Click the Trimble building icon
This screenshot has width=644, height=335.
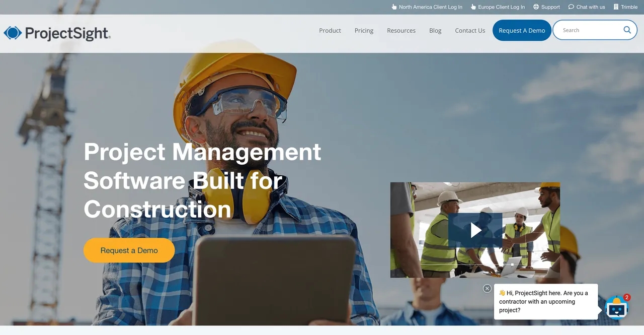(x=616, y=7)
